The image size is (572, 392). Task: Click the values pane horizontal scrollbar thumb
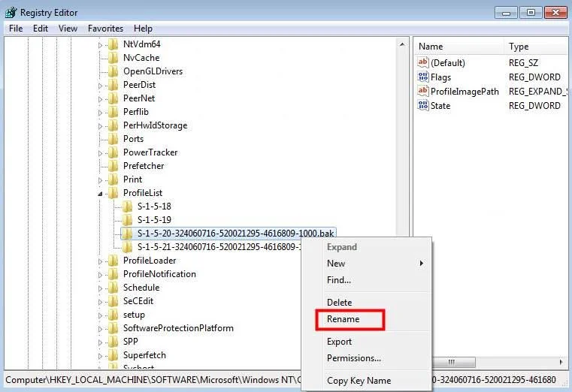[x=453, y=362]
